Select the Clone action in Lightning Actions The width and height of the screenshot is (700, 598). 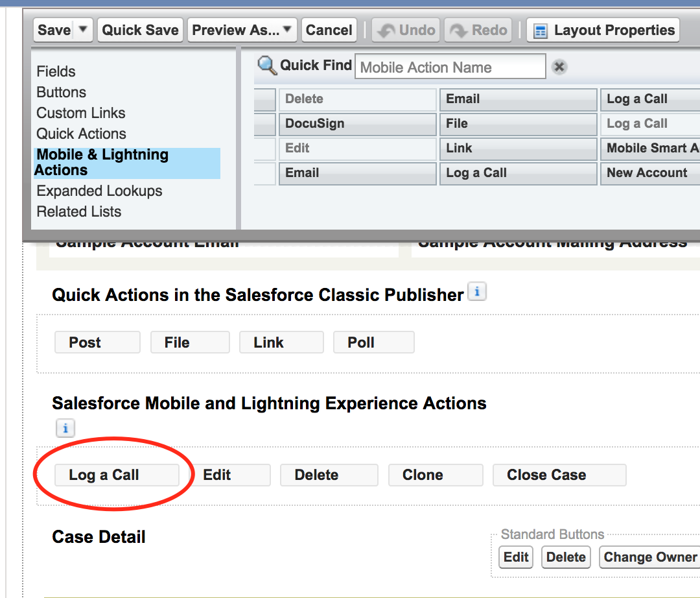436,475
